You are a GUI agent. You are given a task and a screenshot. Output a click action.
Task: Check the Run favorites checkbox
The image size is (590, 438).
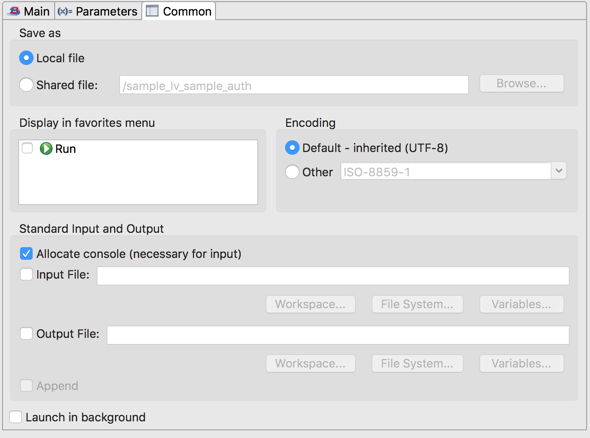click(27, 148)
